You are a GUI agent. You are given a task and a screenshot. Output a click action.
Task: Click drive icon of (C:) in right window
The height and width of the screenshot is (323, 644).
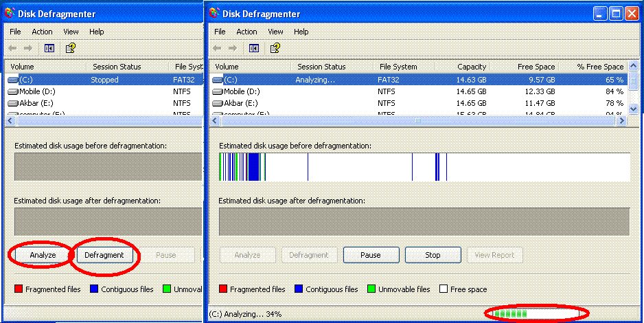coord(218,80)
